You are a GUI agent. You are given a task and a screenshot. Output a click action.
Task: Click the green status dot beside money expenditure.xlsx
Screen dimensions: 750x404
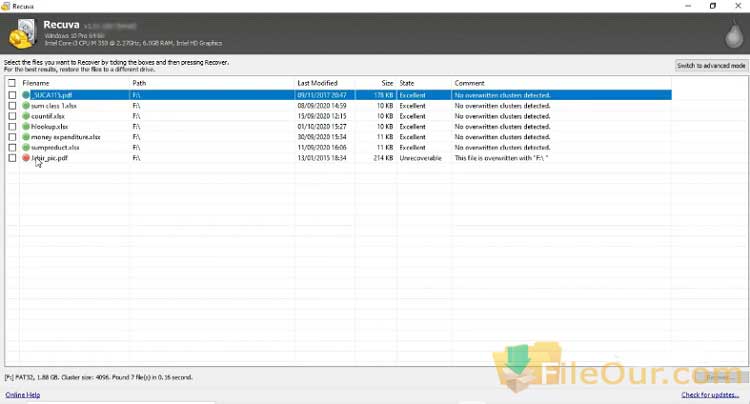click(x=26, y=137)
